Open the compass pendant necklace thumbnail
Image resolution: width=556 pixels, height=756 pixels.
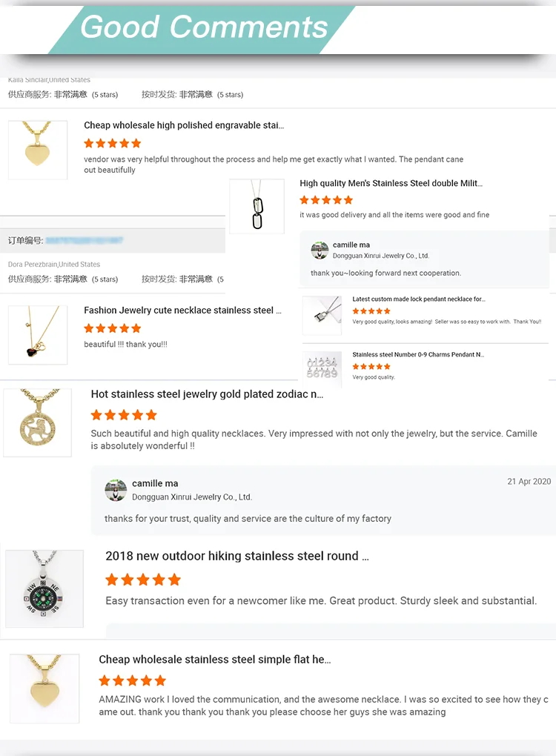coord(44,588)
